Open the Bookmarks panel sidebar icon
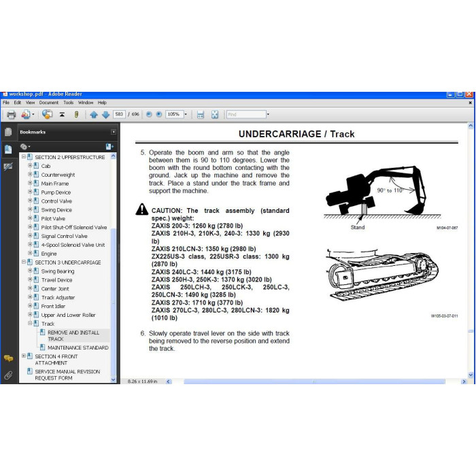476x476 pixels. (x=8, y=150)
